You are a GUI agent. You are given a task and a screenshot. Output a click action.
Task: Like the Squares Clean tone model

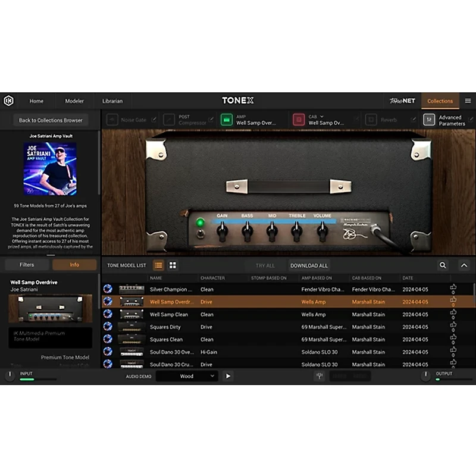click(453, 337)
